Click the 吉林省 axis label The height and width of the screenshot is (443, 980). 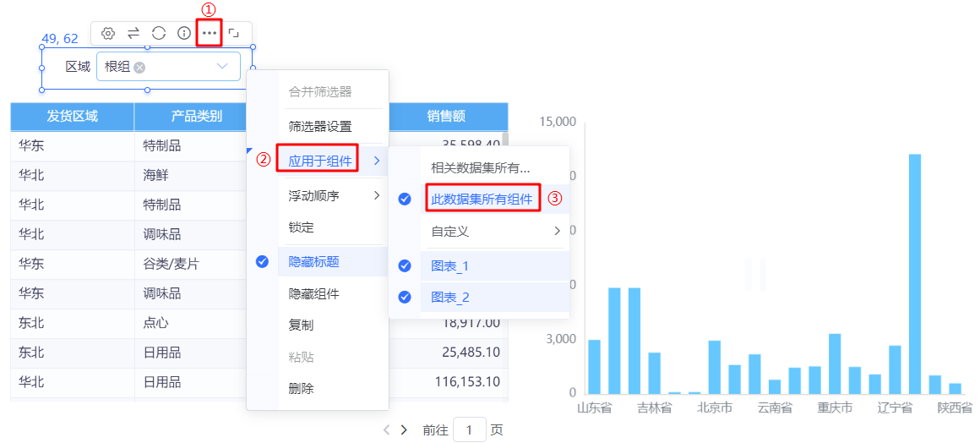655,408
